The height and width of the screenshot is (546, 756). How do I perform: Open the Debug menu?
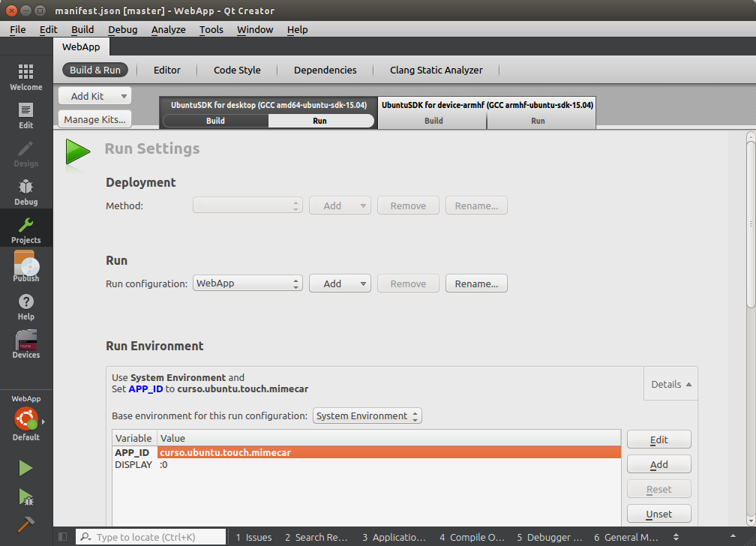[122, 29]
